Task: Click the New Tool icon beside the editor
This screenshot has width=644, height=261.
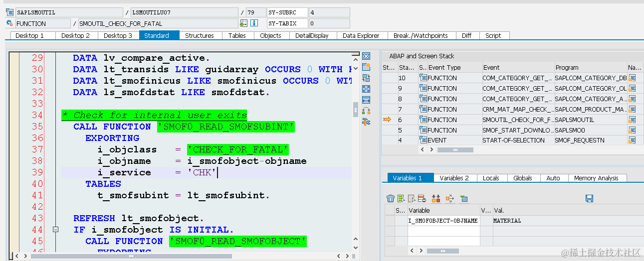Action: [366, 67]
